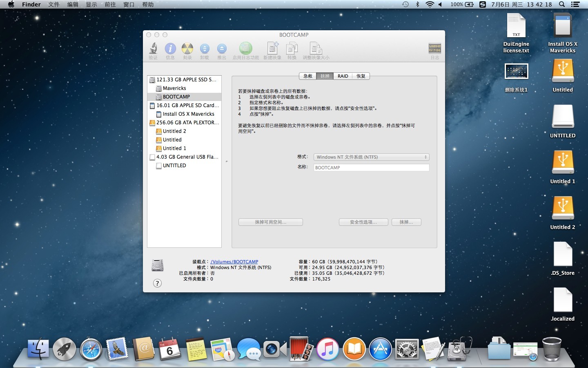Select Untitled 2 volume in sidebar
588x368 pixels.
point(184,131)
